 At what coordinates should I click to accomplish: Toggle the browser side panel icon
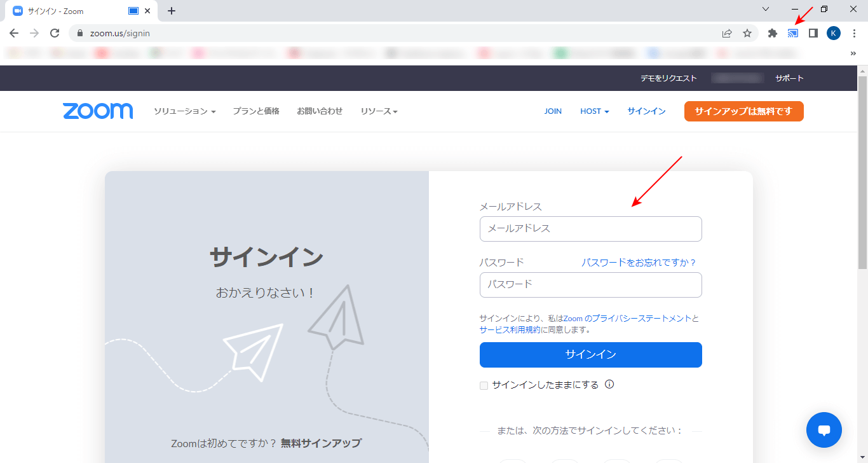[813, 33]
